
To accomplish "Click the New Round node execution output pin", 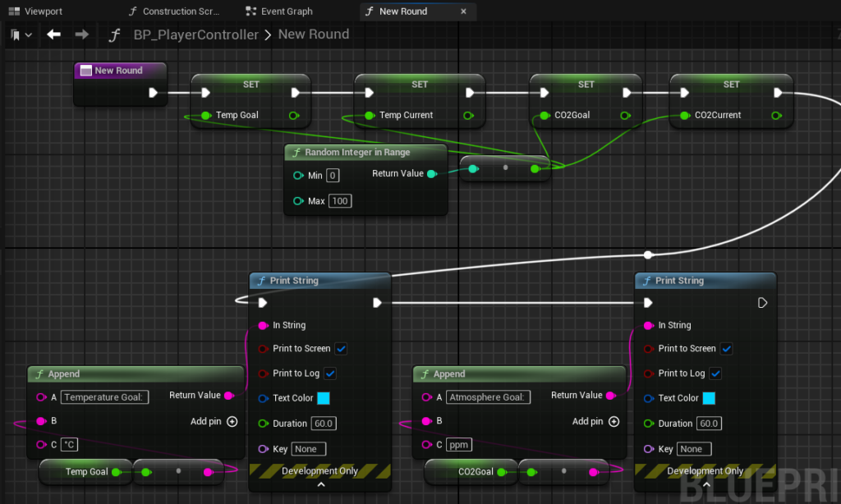I will pos(154,93).
